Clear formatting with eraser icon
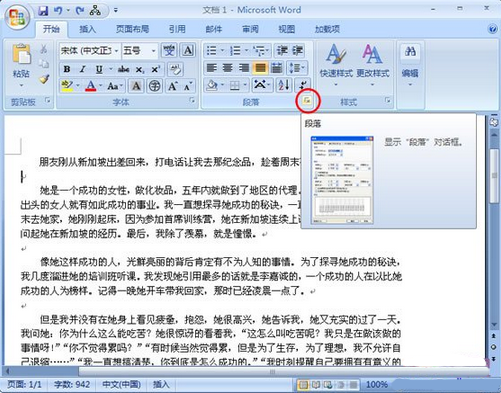 point(175,69)
